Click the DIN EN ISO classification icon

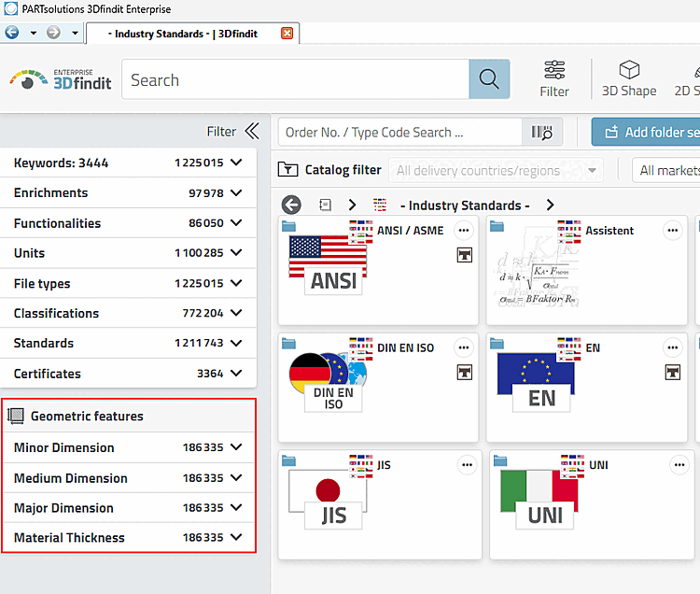(464, 372)
